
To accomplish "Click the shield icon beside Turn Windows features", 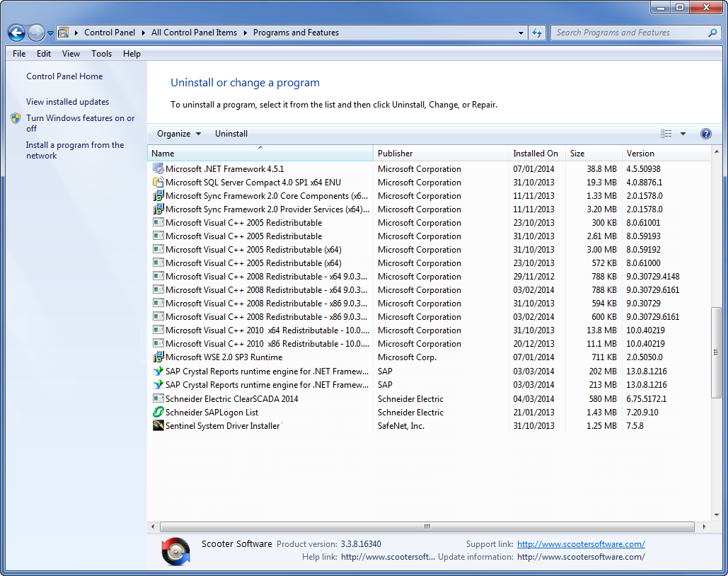I will pyautogui.click(x=16, y=118).
